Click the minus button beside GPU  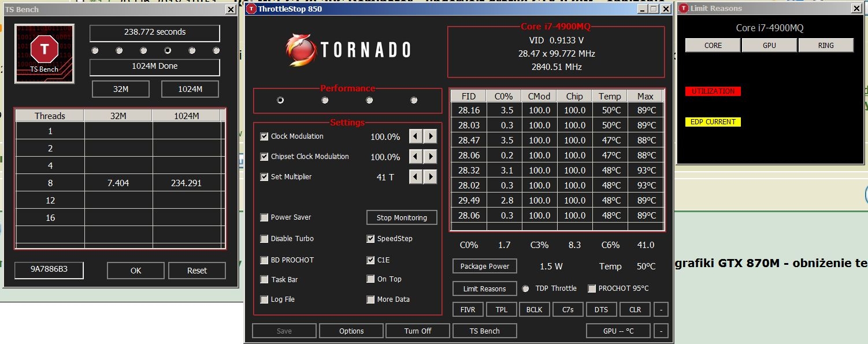tap(661, 331)
